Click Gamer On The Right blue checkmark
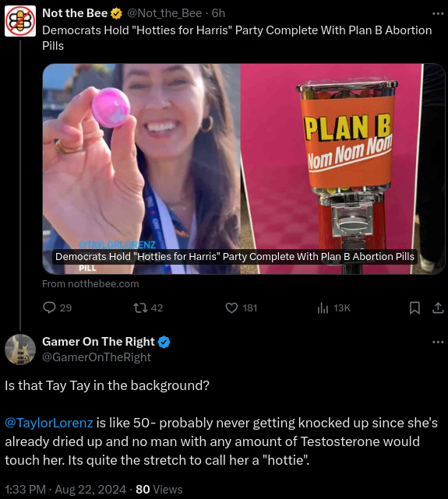 (x=164, y=342)
